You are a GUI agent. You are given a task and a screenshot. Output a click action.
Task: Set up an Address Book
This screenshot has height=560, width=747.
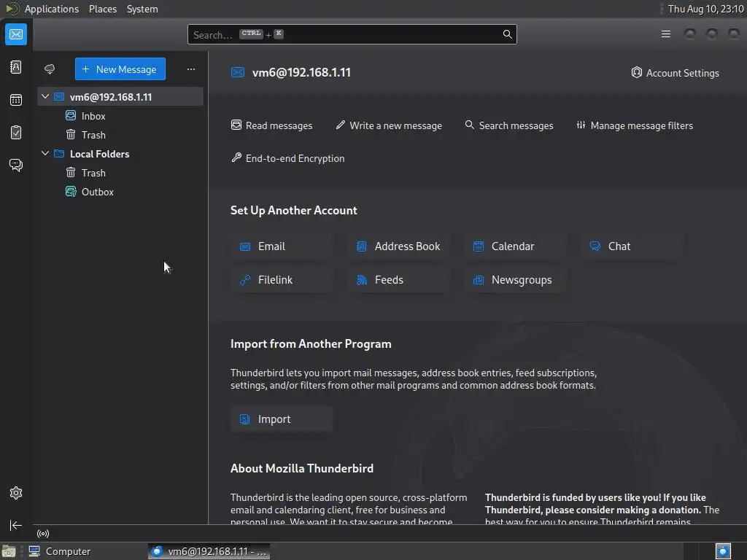pos(398,246)
